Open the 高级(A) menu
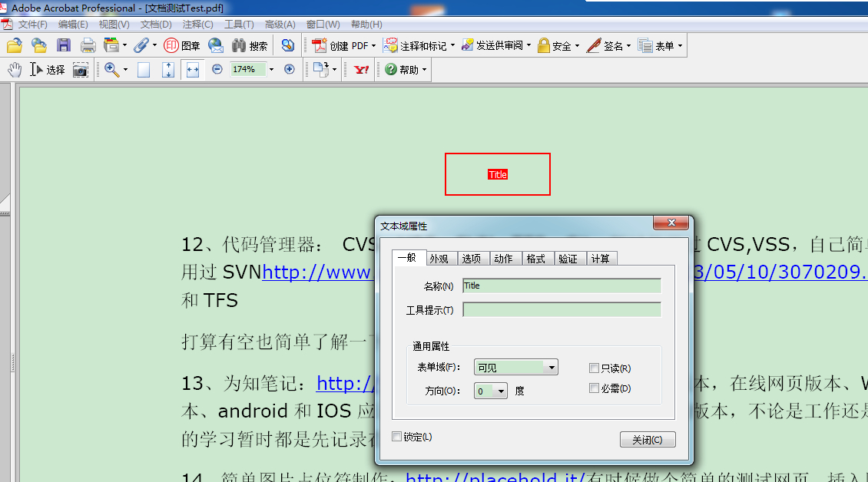868x482 pixels. click(280, 25)
